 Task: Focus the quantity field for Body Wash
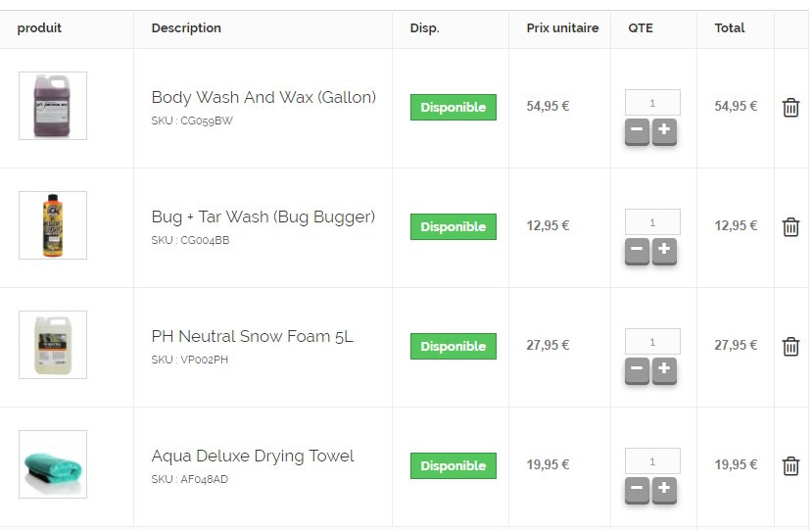[x=652, y=103]
